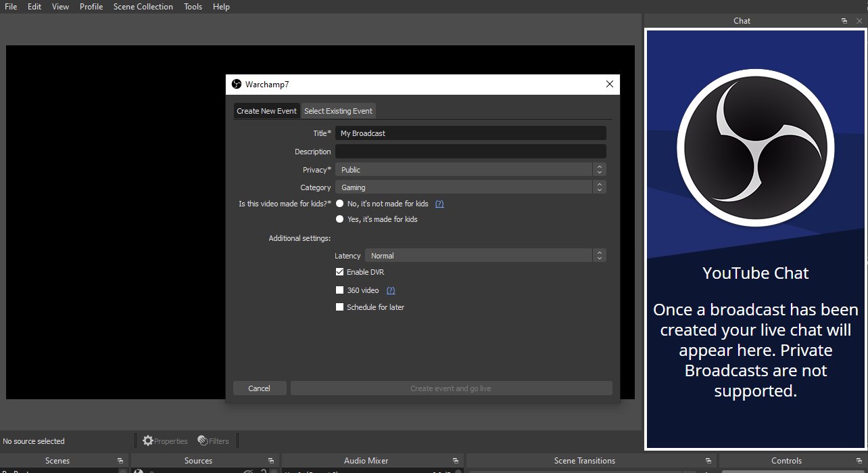Open the Profile menu
Viewport: 868px width, 473px height.
[91, 7]
